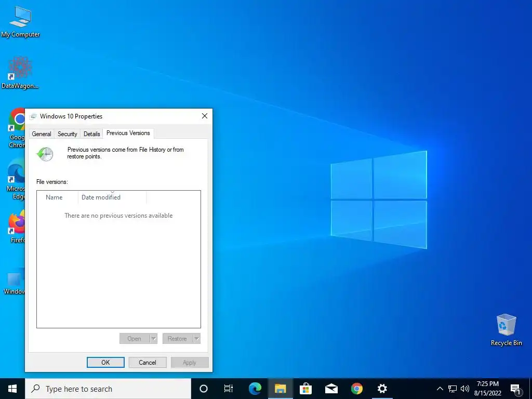The image size is (532, 399).
Task: Click the "File versions:" label
Action: (52, 182)
